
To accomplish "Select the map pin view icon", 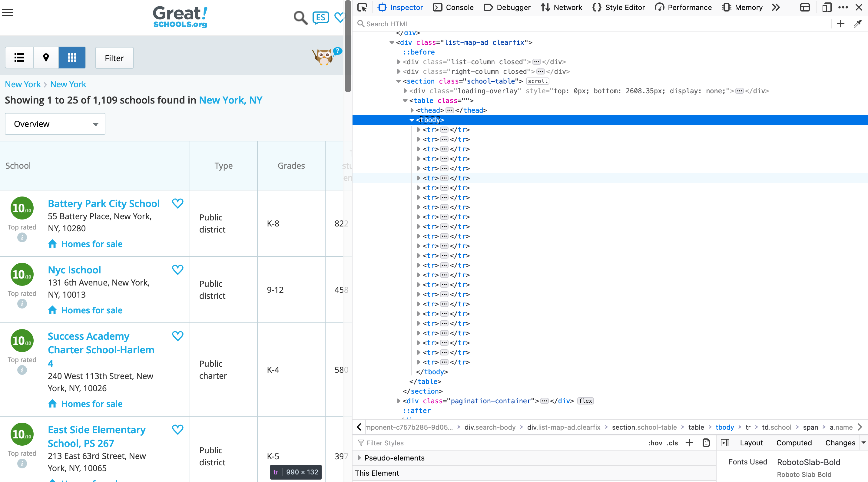I will coord(46,58).
